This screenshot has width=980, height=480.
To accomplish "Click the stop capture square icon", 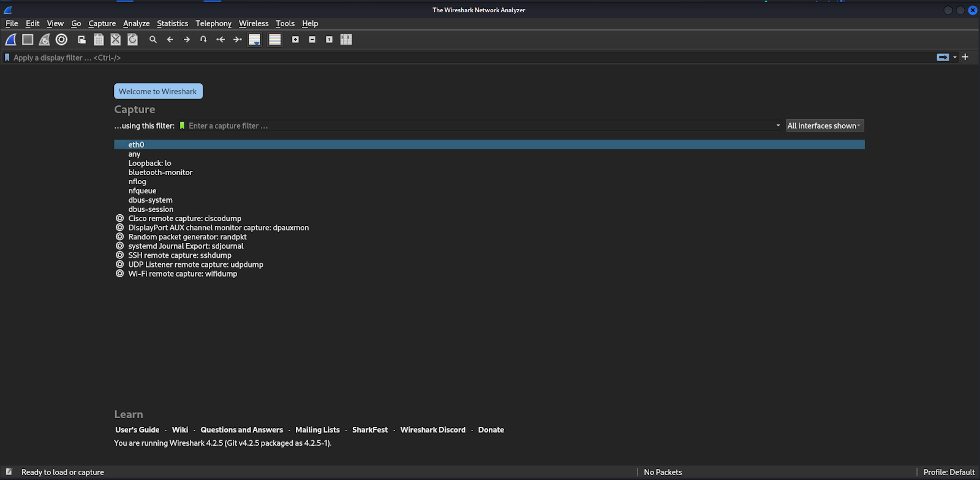I will pyautogui.click(x=28, y=40).
